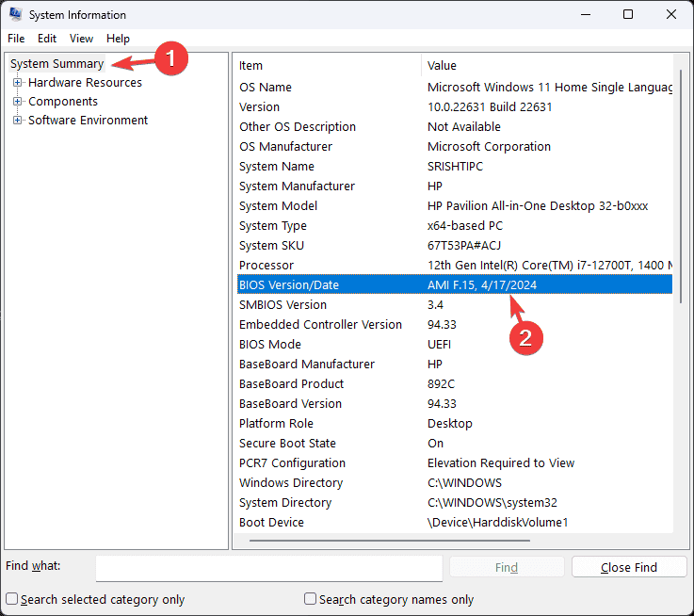This screenshot has width=694, height=616.
Task: Click the horizontal scrollbar of details list
Action: pos(390,541)
